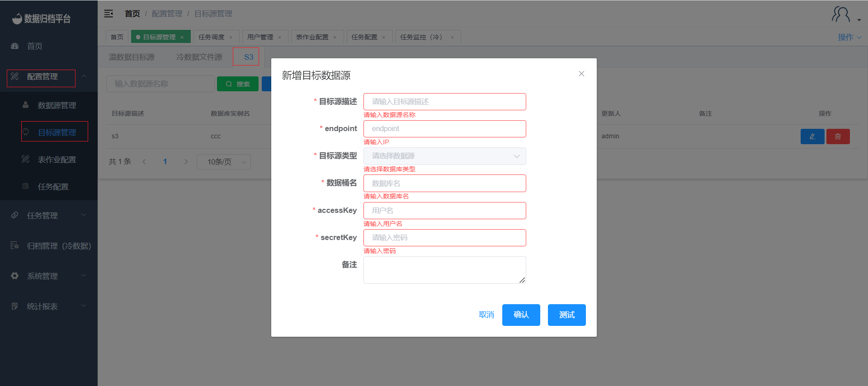Click the 数据归档平台 logo
868x386 pixels.
tap(41, 19)
